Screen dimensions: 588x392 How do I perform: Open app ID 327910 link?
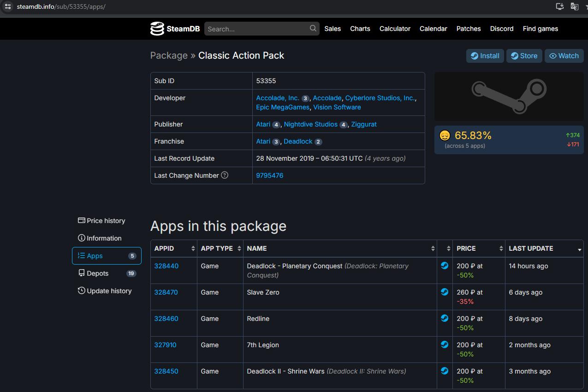pyautogui.click(x=165, y=345)
